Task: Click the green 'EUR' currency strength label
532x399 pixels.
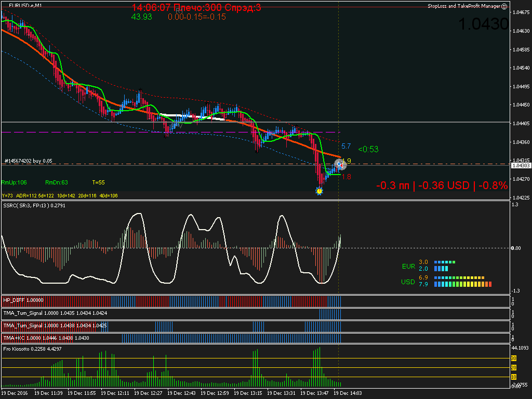Action: [x=408, y=267]
